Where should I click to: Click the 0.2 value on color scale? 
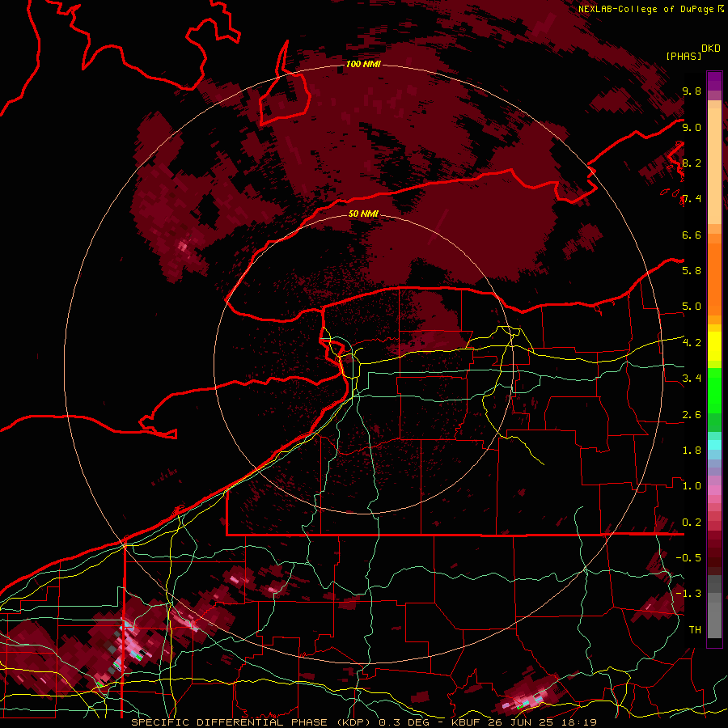692,523
